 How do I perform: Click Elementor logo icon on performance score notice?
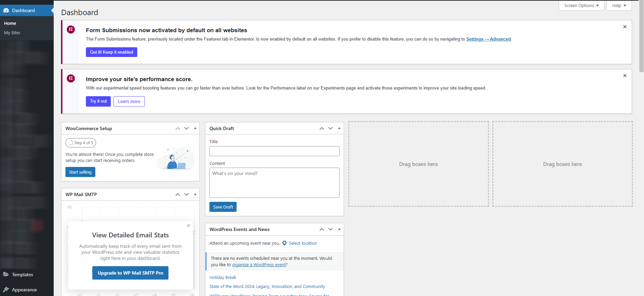tap(71, 78)
